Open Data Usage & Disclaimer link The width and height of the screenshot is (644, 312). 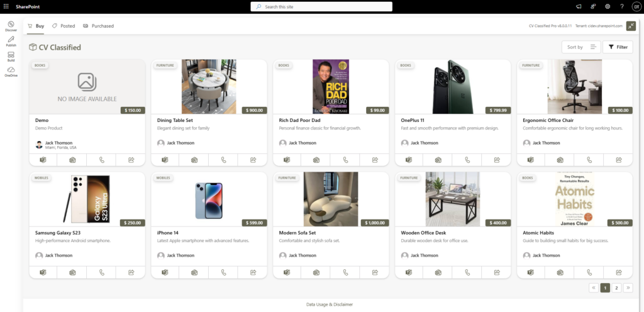(330, 304)
